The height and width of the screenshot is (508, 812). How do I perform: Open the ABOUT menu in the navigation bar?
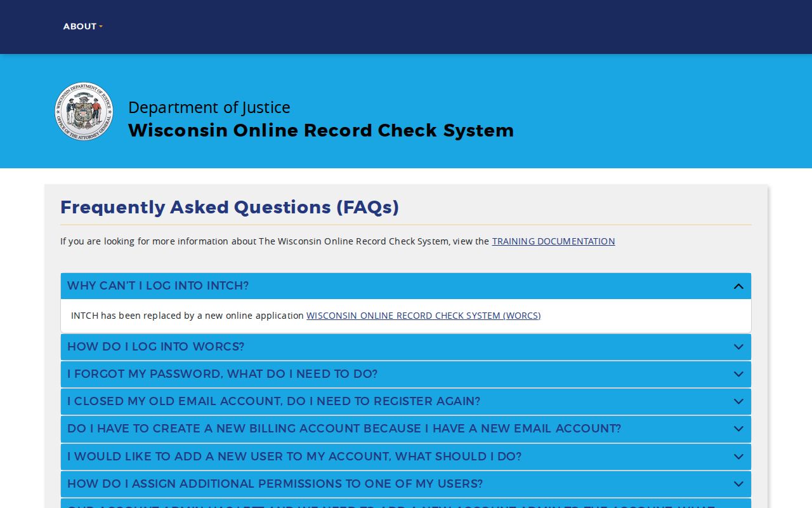click(82, 27)
